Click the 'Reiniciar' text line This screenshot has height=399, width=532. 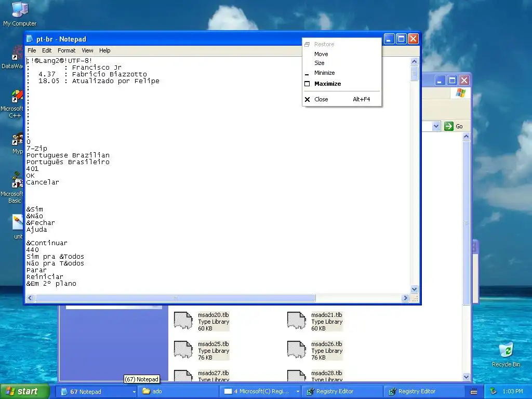tap(45, 277)
